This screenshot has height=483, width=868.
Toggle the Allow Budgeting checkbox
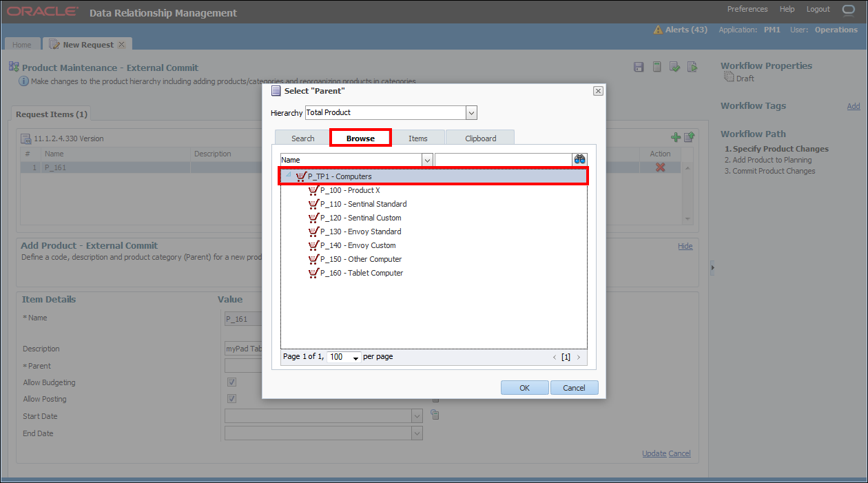point(232,382)
